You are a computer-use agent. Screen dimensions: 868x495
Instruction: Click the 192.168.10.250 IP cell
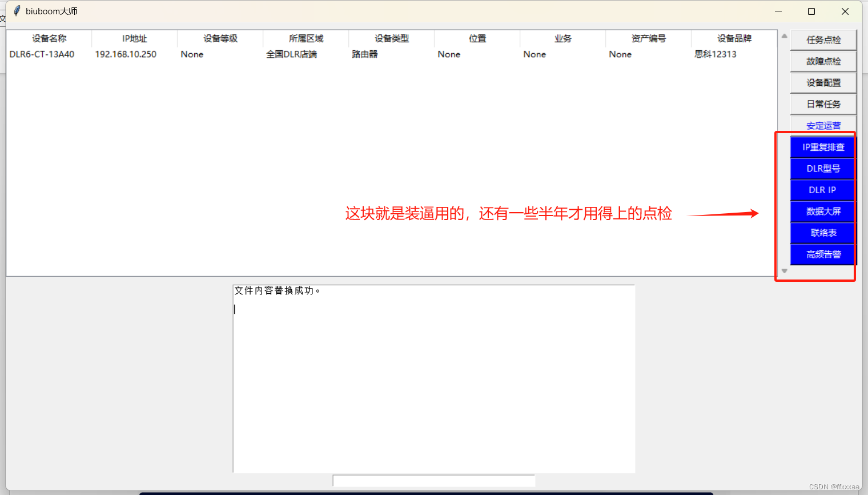[126, 54]
